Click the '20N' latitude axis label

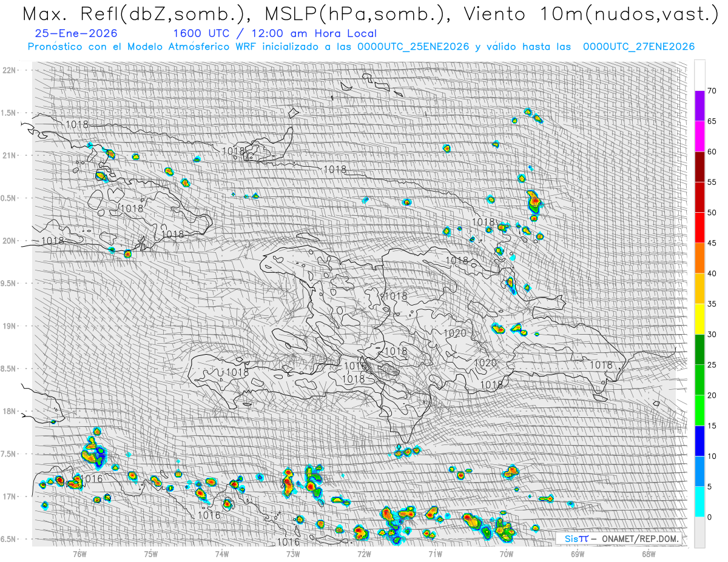pyautogui.click(x=10, y=241)
